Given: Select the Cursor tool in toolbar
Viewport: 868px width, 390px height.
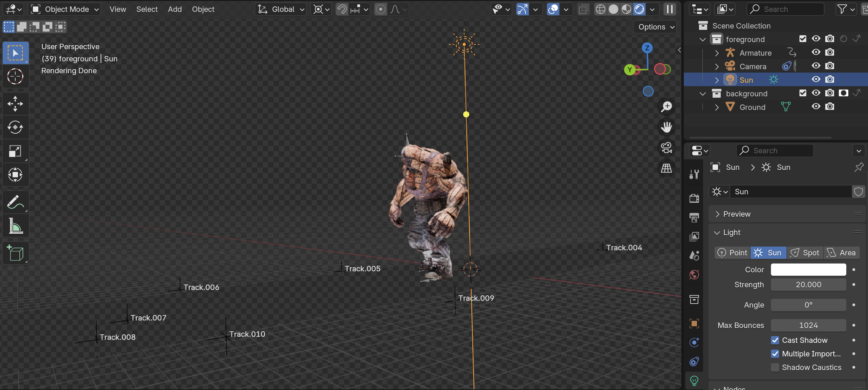Looking at the screenshot, I should point(15,77).
